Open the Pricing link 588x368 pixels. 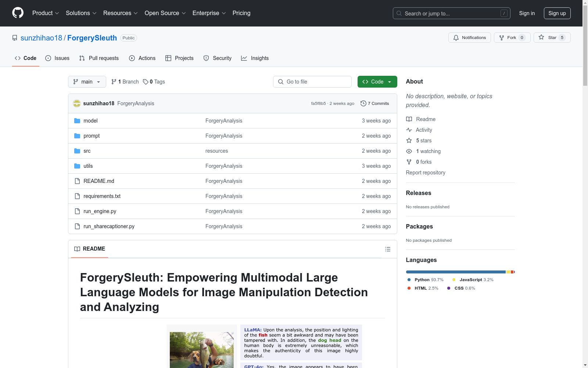coord(241,13)
